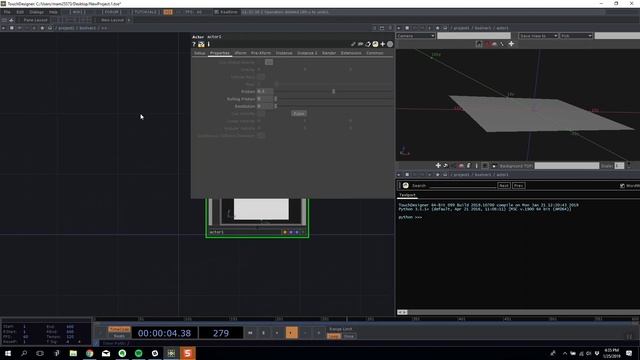Click the Next search button in the Textport

point(504,185)
